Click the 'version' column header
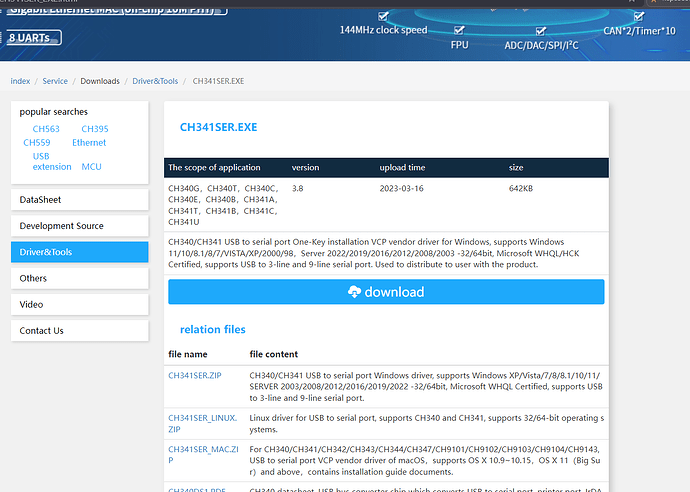 click(305, 168)
